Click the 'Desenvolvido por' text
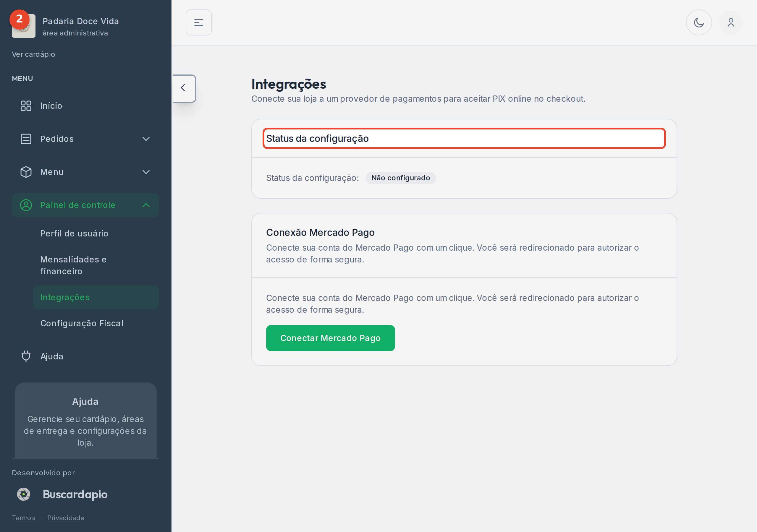This screenshot has width=757, height=532. (43, 473)
